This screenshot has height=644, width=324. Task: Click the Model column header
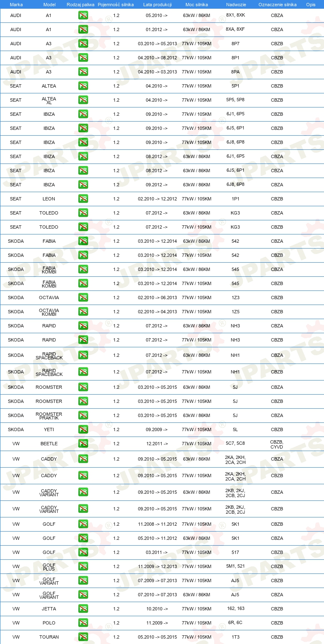(49, 5)
